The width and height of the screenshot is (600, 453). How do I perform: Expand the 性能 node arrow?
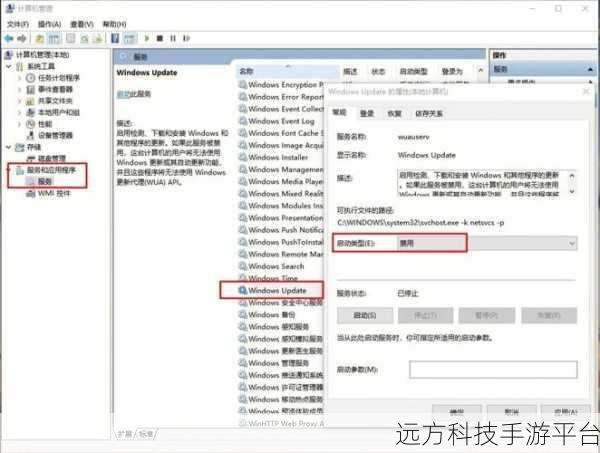(x=19, y=124)
